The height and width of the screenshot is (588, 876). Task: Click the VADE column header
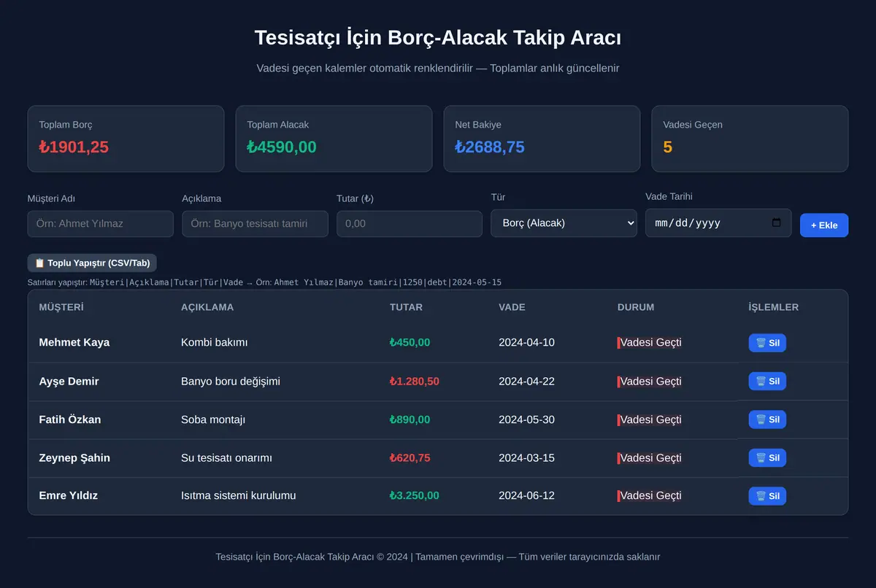(x=512, y=307)
